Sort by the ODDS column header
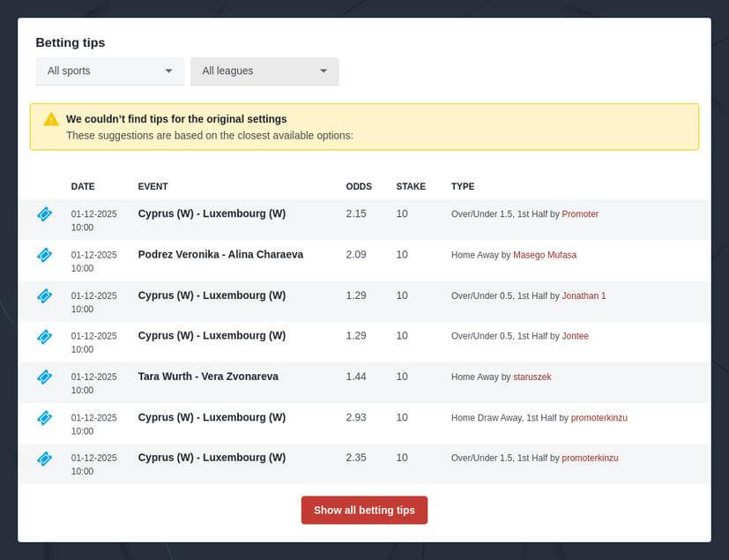Screen dimensions: 729x560 [359, 186]
